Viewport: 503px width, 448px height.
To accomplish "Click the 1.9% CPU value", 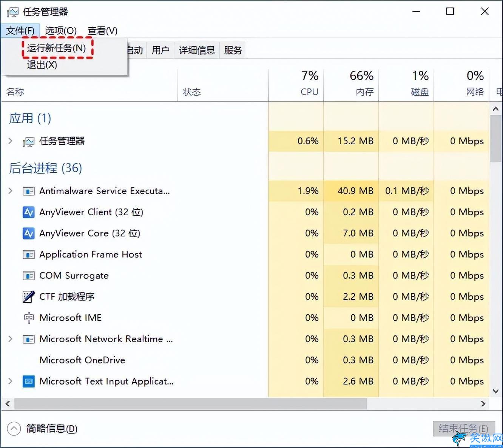I will pos(308,191).
